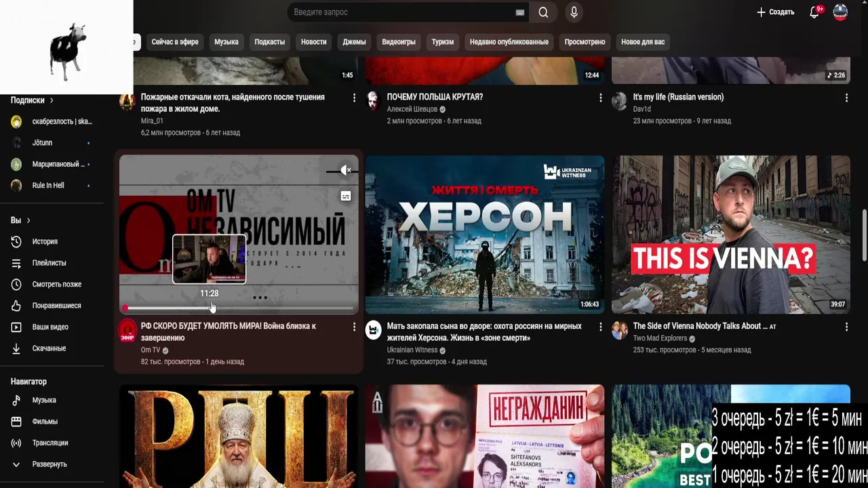Viewport: 868px width, 488px height.
Task: Select the Музыка filter chip
Action: 226,42
